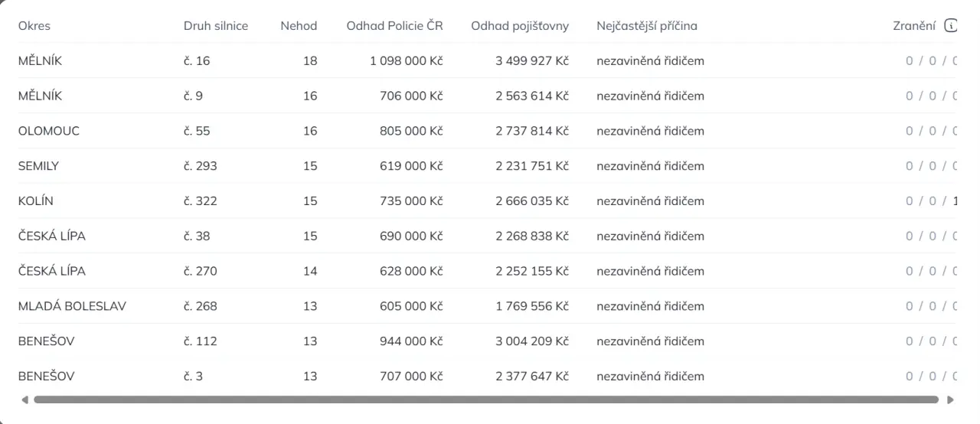Click road number č. 16 cell
Viewport: 980px width, 424px height.
point(197,61)
